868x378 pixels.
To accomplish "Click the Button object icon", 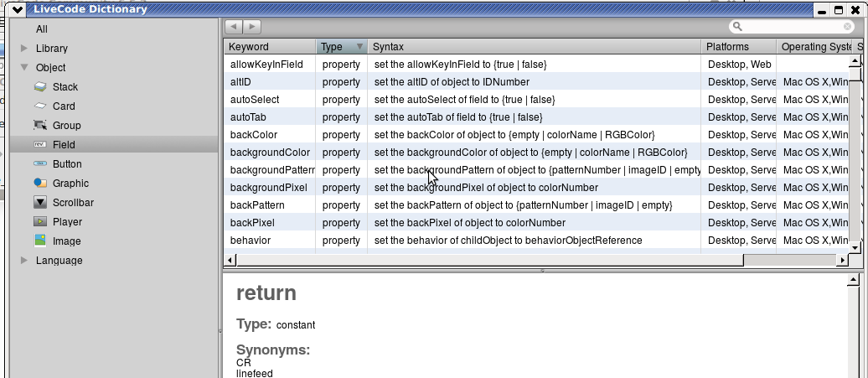I will pyautogui.click(x=39, y=164).
